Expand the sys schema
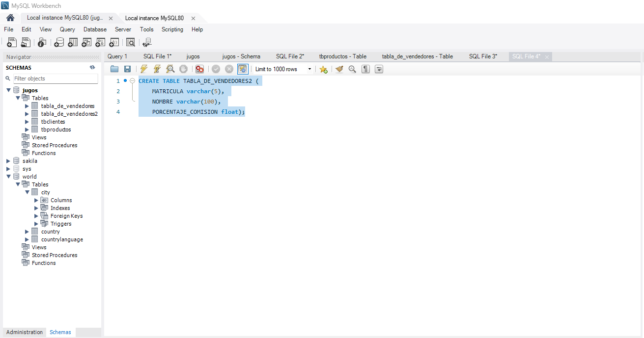The height and width of the screenshot is (338, 644). 9,169
